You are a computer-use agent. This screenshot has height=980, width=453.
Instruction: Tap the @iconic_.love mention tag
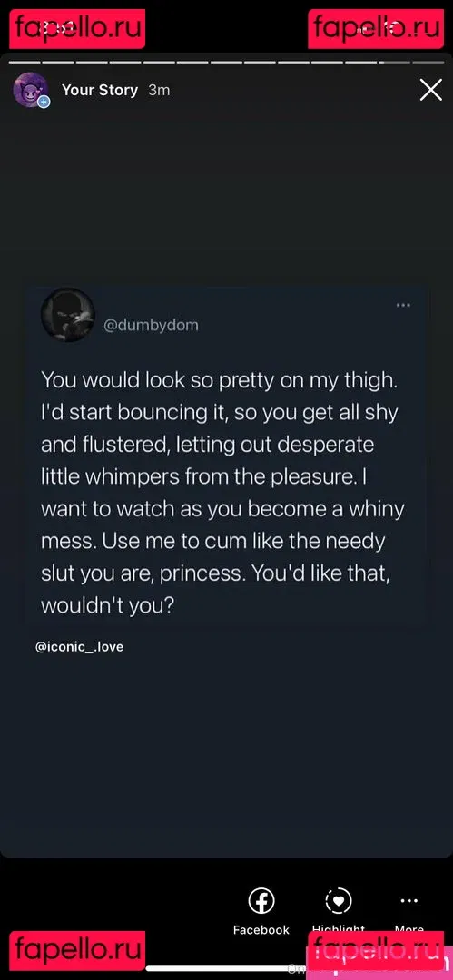[80, 647]
